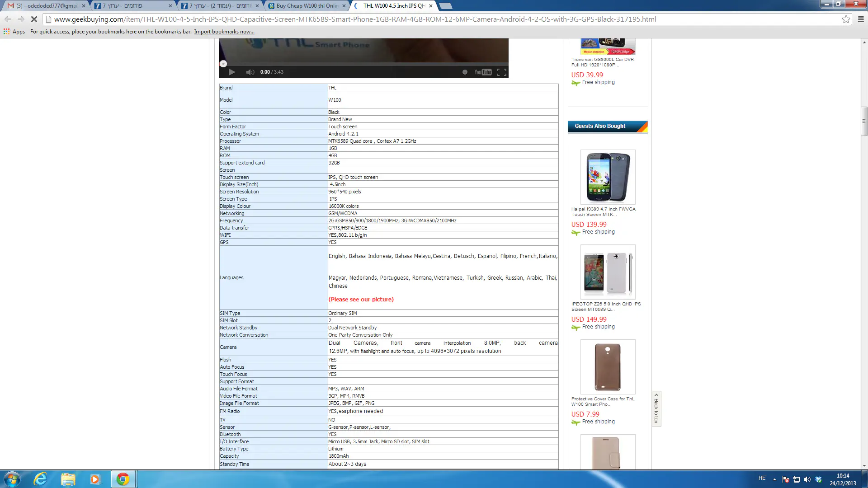Click the YouTube logo on player
This screenshot has width=868, height=488.
coord(482,72)
